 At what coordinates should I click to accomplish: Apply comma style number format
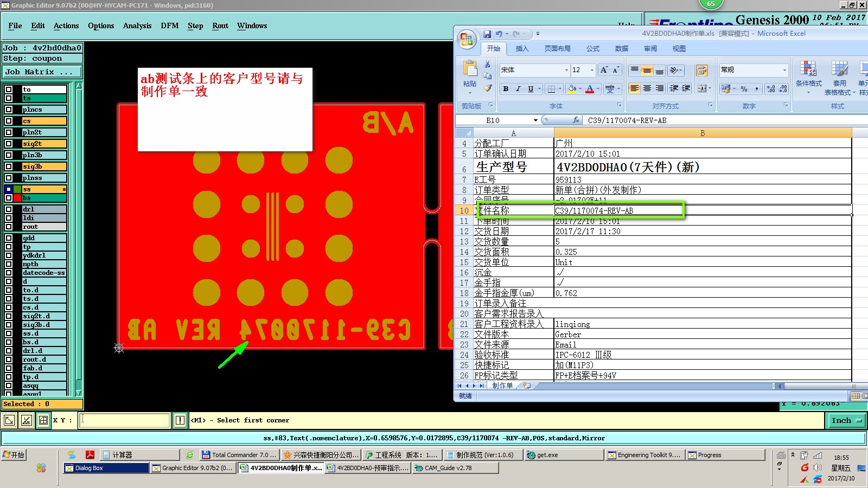pos(756,89)
